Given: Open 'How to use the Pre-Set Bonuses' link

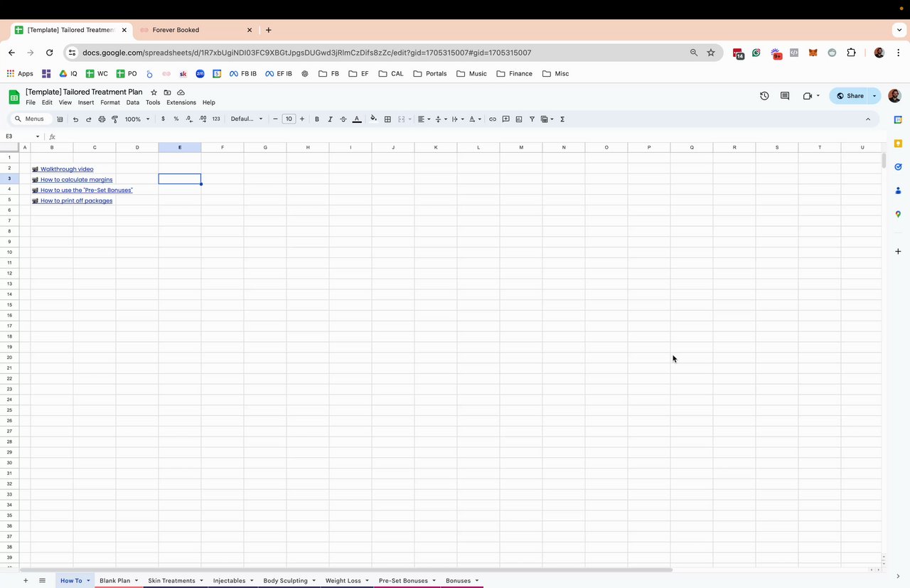Looking at the screenshot, I should [x=86, y=191].
